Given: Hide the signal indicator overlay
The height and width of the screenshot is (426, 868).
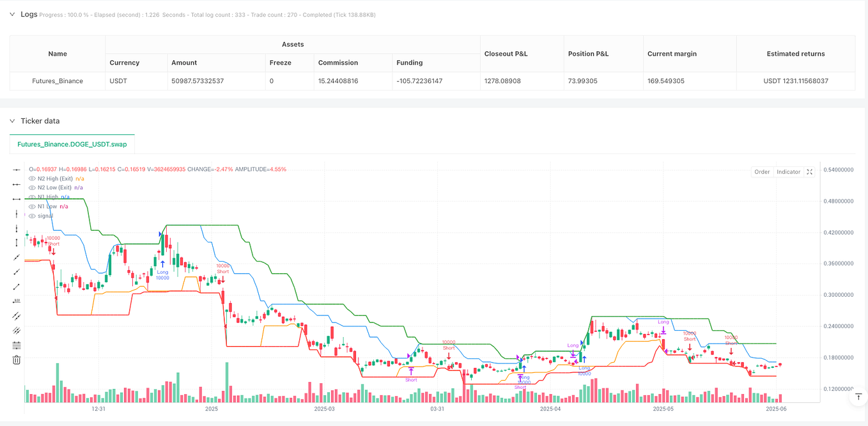Looking at the screenshot, I should [x=32, y=216].
